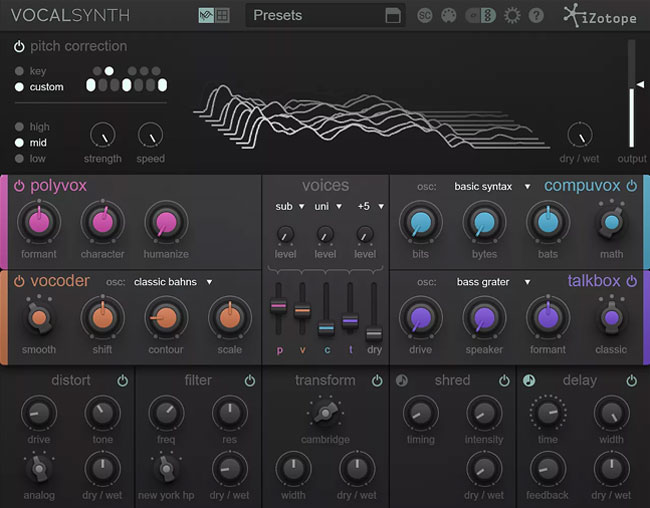This screenshot has height=508, width=650.
Task: Enable the filter effect power
Action: (250, 380)
